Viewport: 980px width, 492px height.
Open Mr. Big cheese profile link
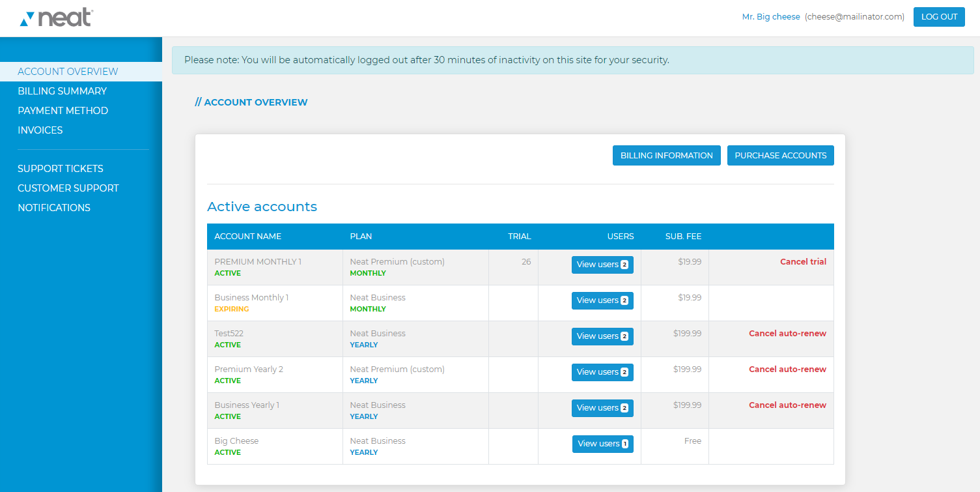point(771,17)
